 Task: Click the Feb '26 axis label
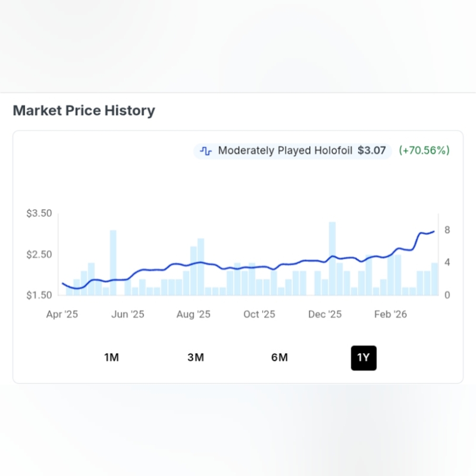pyautogui.click(x=390, y=314)
